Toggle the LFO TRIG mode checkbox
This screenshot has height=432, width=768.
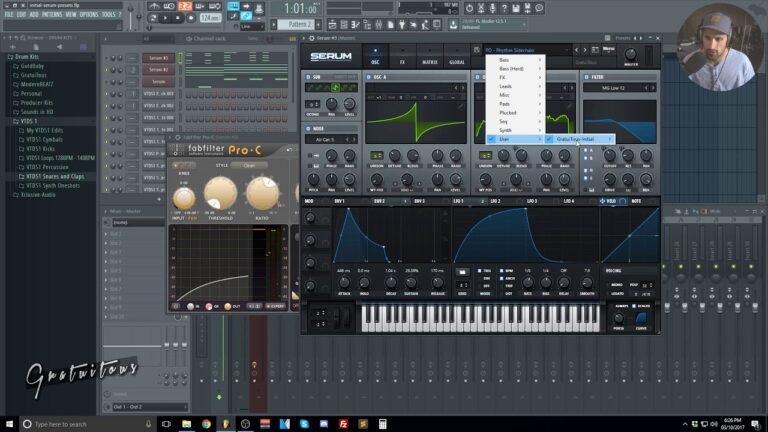480,271
